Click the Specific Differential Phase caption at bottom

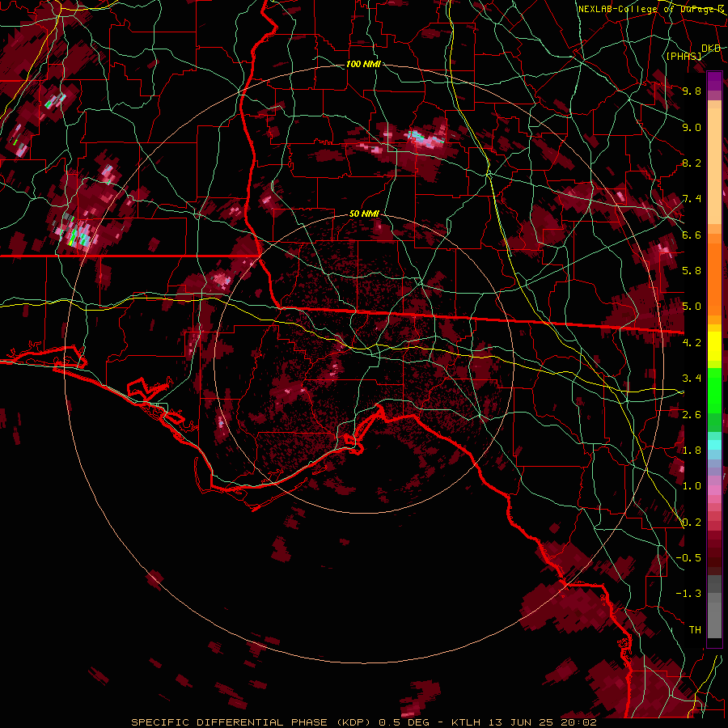363,722
